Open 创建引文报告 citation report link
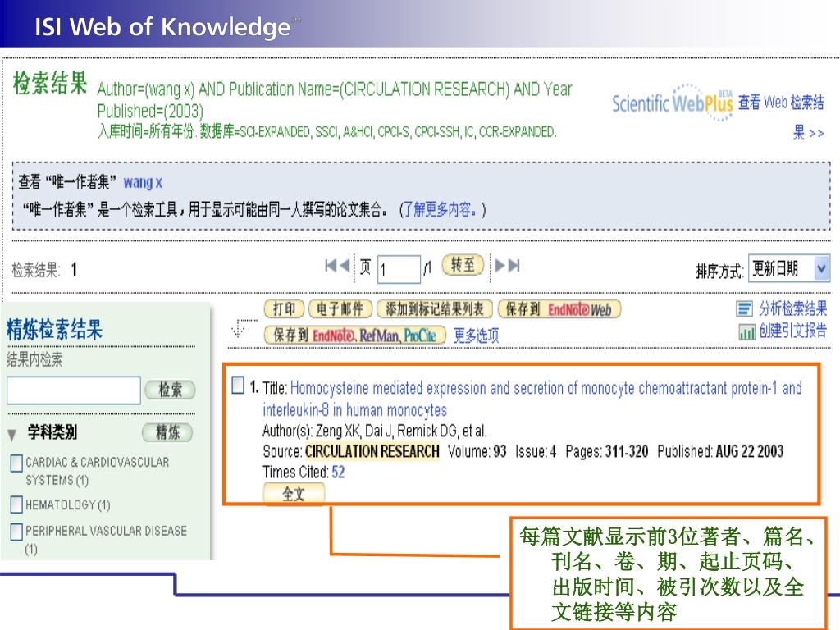840x630 pixels. point(793,331)
